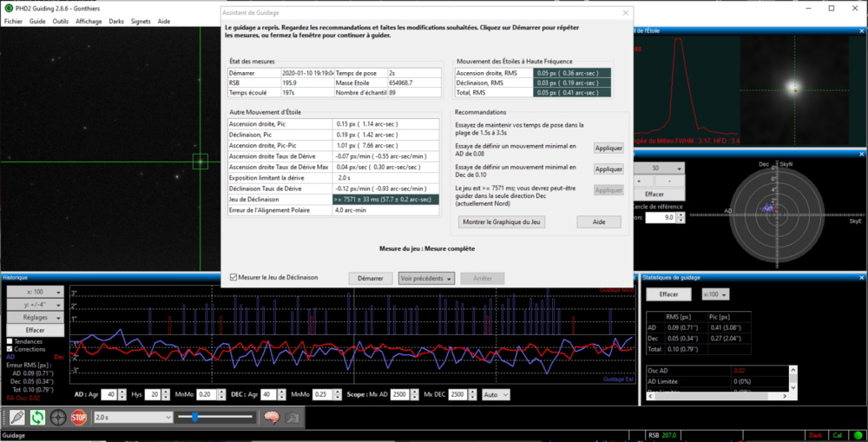Click Hys value field 20
The image size is (868, 442).
pyautogui.click(x=152, y=395)
